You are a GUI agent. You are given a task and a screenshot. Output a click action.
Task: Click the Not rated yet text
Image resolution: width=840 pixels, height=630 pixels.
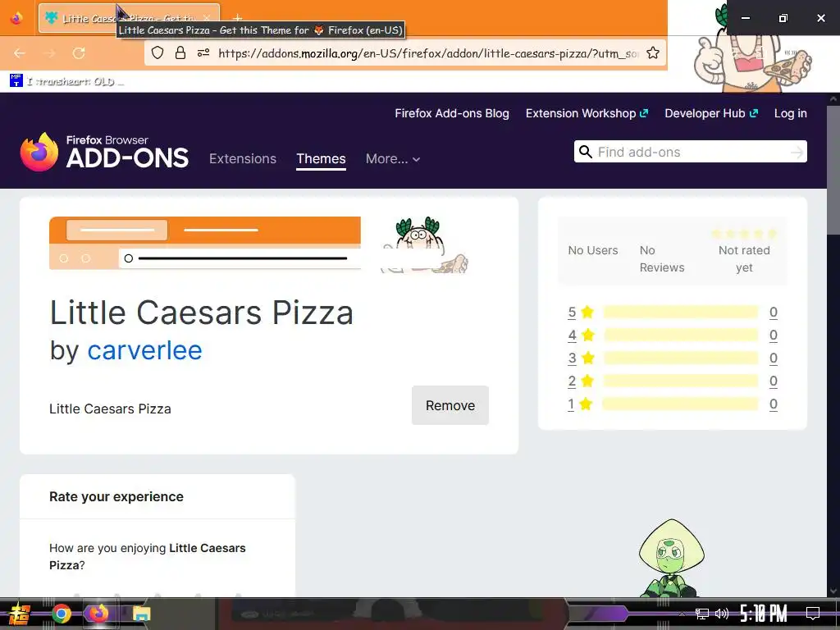(x=743, y=258)
